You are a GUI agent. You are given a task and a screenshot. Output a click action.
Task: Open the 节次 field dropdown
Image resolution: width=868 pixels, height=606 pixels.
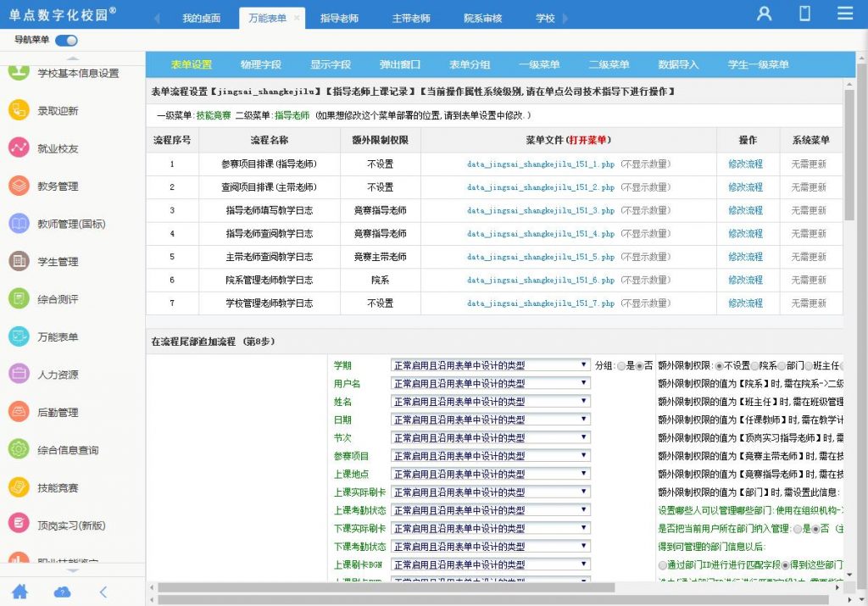(491, 437)
